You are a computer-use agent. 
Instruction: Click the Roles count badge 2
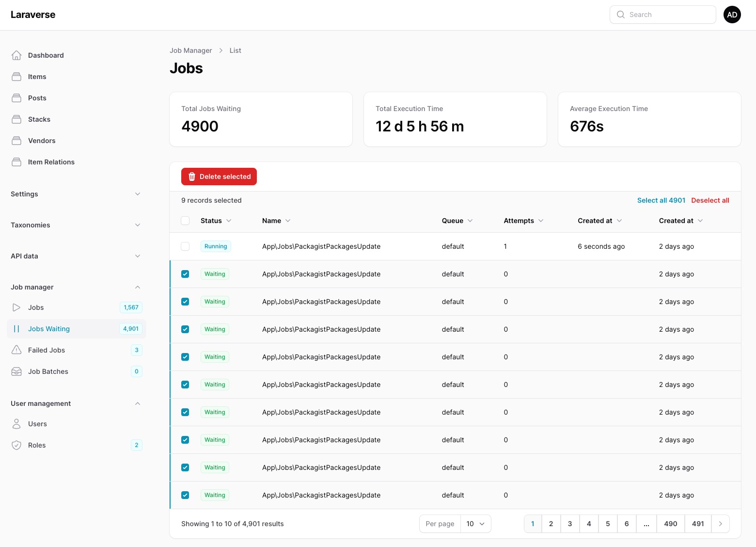(137, 445)
